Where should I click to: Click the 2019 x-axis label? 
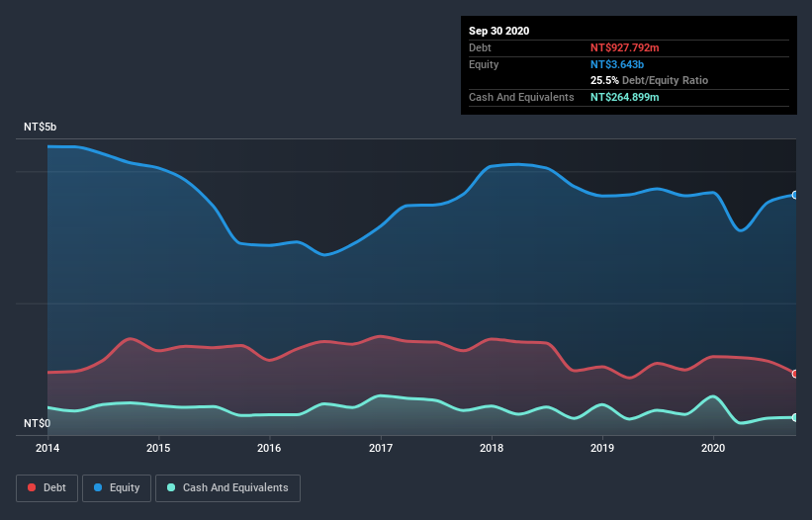click(602, 448)
